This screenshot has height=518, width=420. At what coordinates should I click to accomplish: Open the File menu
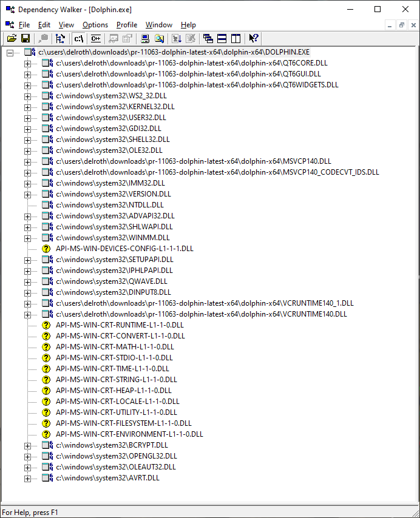24,25
